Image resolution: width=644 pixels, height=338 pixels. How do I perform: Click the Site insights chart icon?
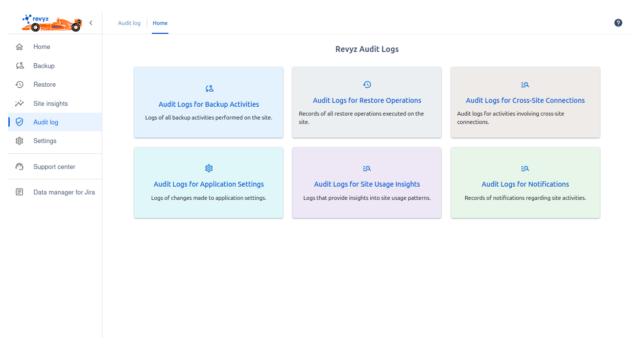pyautogui.click(x=20, y=103)
